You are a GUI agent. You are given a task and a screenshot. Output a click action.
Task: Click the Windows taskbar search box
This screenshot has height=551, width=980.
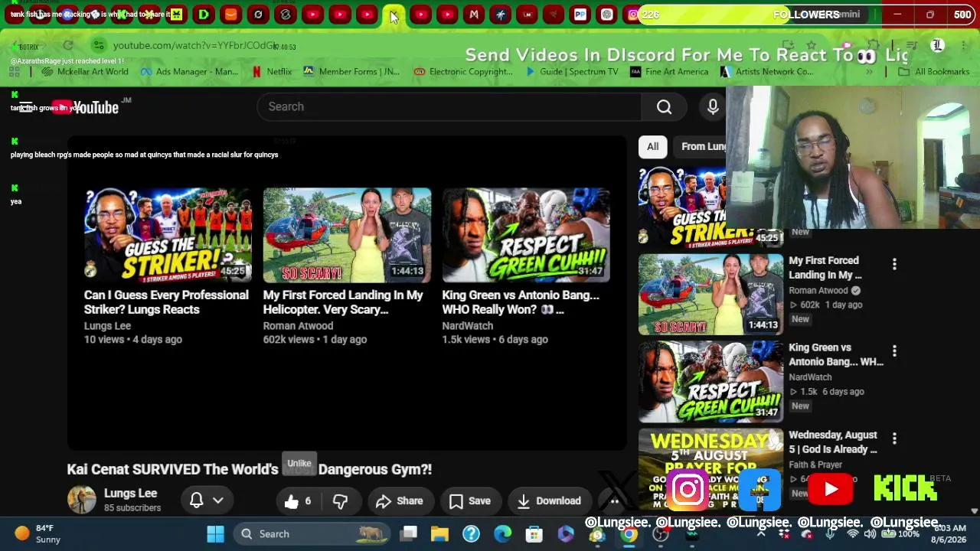(x=312, y=533)
